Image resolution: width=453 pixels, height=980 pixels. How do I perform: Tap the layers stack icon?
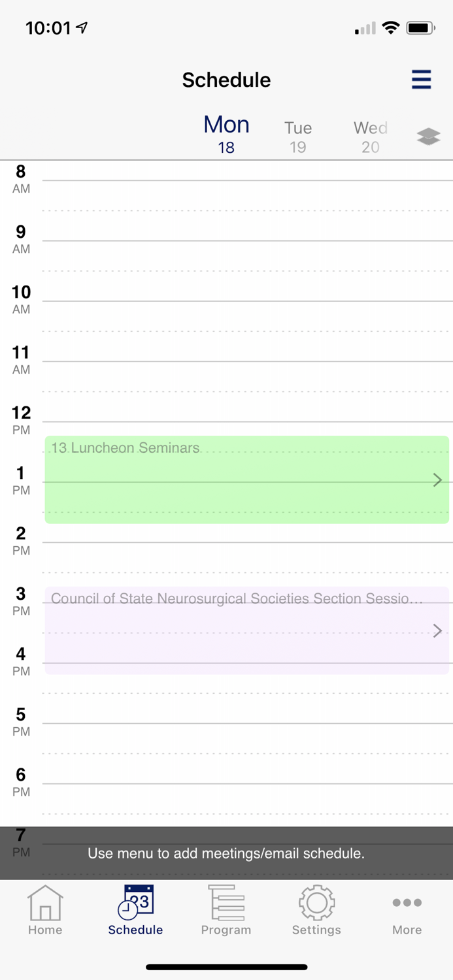(x=428, y=137)
